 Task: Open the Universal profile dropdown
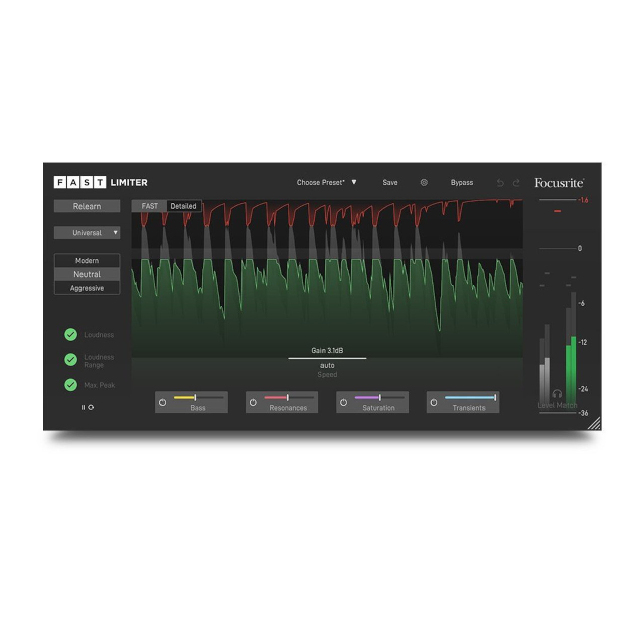(x=87, y=233)
